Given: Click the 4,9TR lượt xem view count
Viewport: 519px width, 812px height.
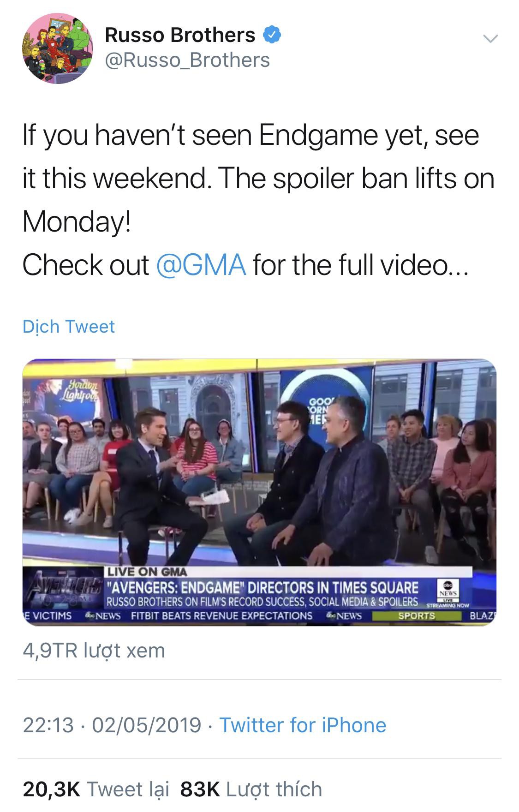Looking at the screenshot, I should pyautogui.click(x=94, y=651).
